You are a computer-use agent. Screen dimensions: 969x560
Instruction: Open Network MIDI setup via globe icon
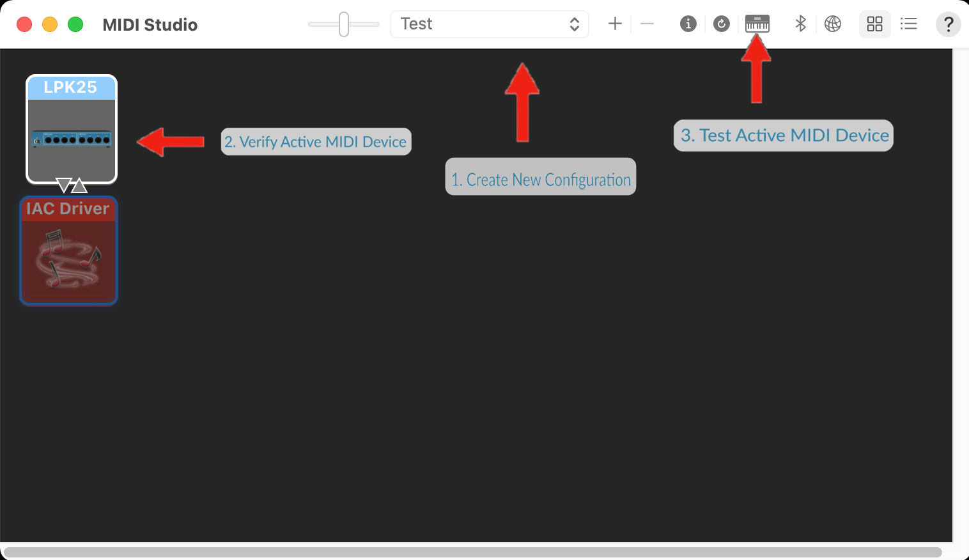point(833,24)
